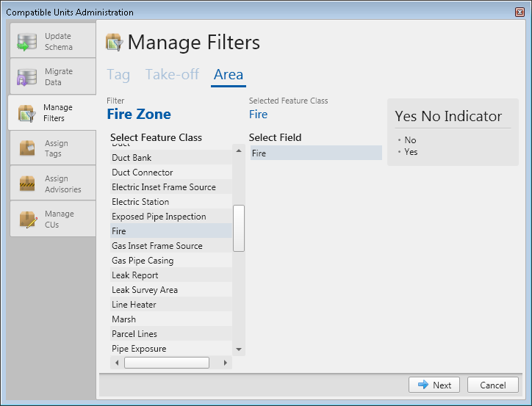Click the Assign Tags box icon

[27, 148]
